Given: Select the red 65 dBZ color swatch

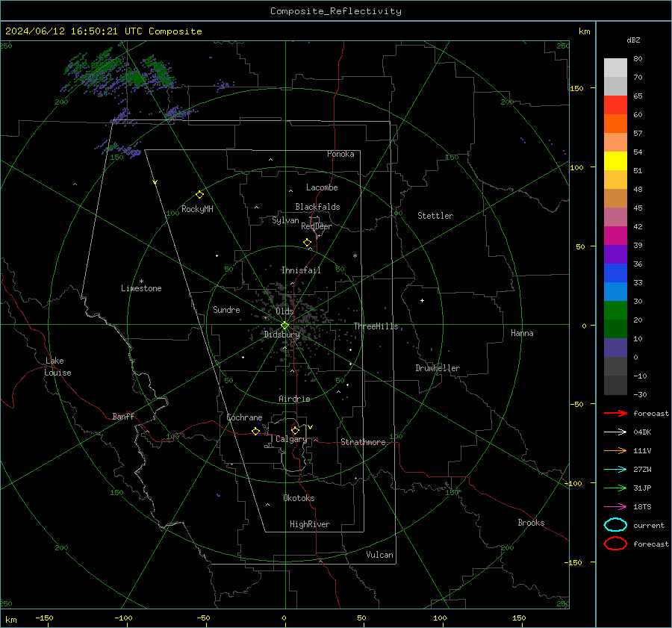Looking at the screenshot, I should click(x=615, y=105).
